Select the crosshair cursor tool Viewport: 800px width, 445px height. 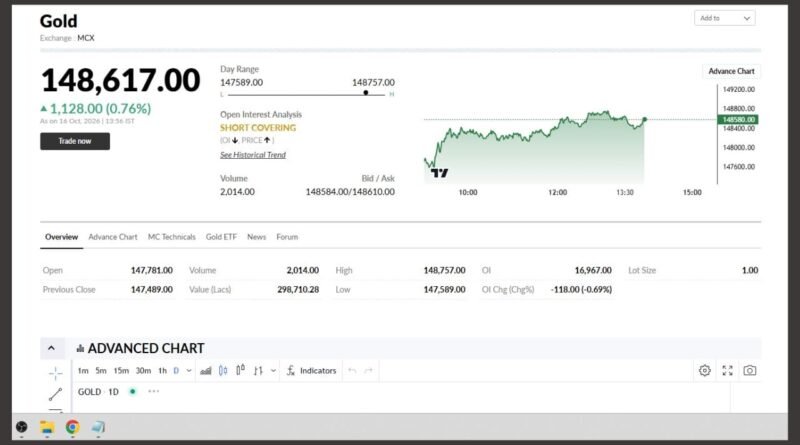[x=56, y=373]
